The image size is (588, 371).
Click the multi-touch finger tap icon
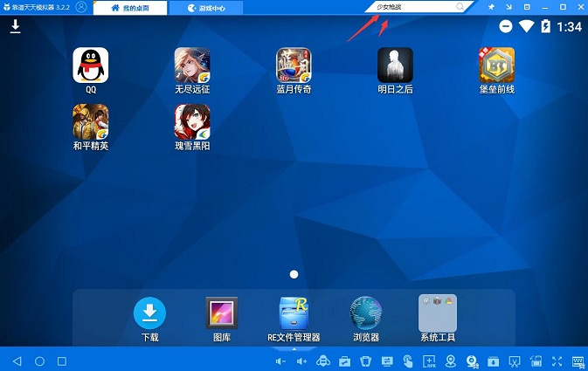[408, 361]
